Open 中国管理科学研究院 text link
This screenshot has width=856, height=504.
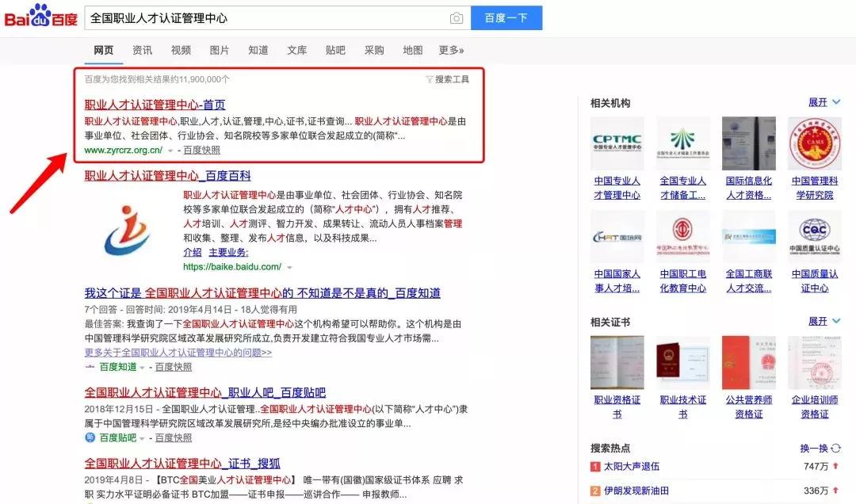click(815, 188)
